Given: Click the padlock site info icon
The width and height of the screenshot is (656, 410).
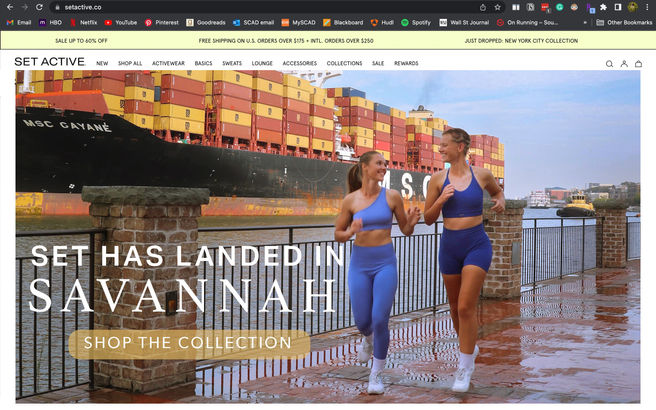Looking at the screenshot, I should (x=57, y=7).
